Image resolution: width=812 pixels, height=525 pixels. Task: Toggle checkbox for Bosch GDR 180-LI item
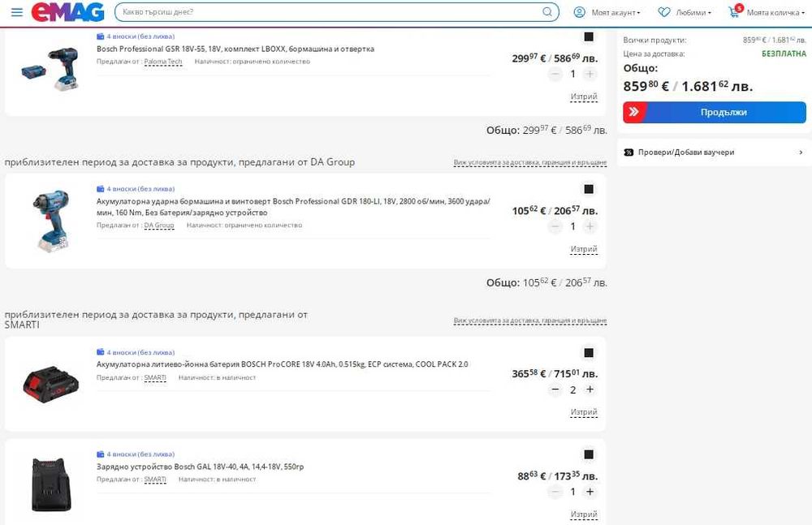tap(589, 189)
